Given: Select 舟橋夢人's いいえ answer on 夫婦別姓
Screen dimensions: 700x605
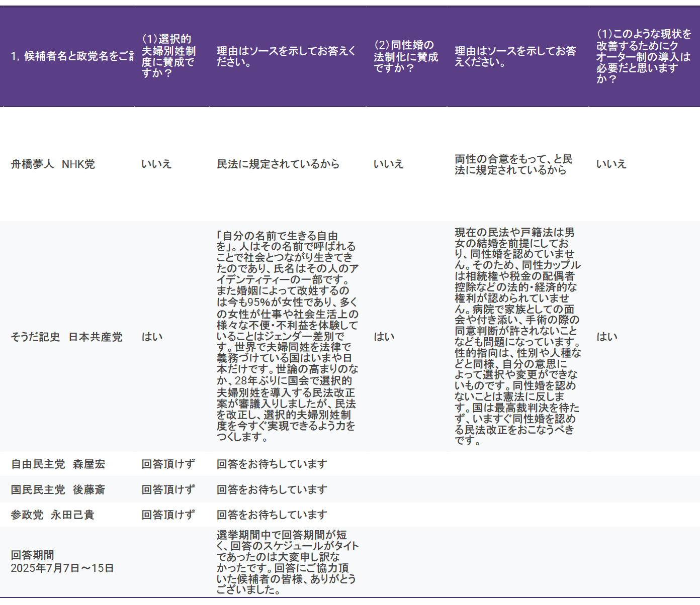Looking at the screenshot, I should coord(156,164).
